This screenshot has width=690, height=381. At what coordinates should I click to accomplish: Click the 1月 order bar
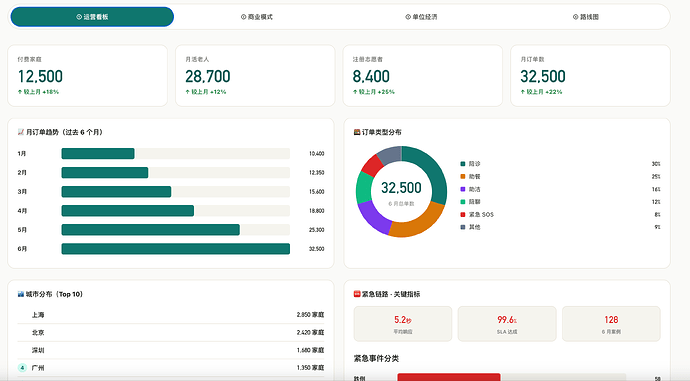pos(98,154)
